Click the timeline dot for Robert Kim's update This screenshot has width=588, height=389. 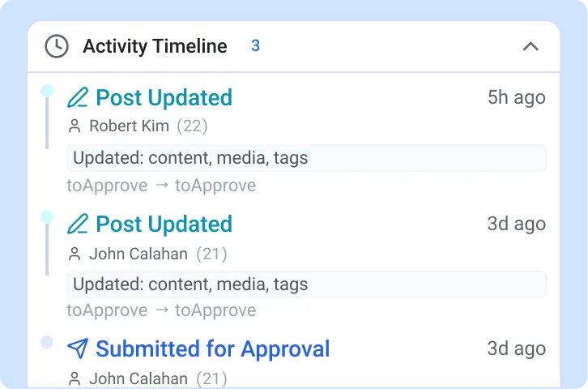coord(47,91)
